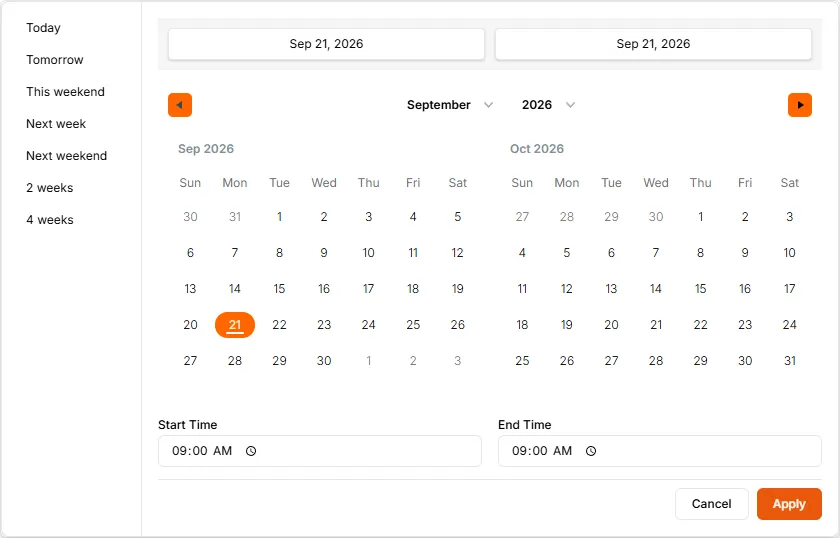This screenshot has height=538, width=840.
Task: Pick the 2 weeks preset
Action: [x=50, y=188]
